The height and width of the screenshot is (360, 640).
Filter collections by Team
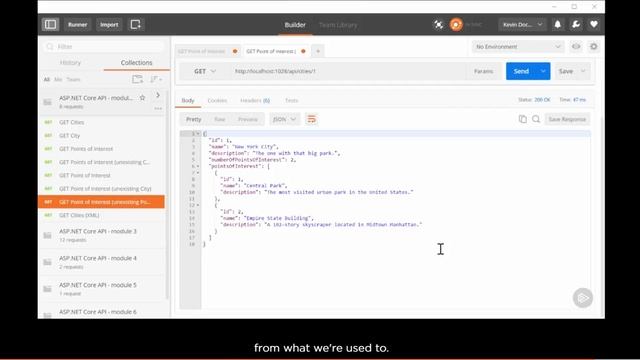(x=73, y=80)
